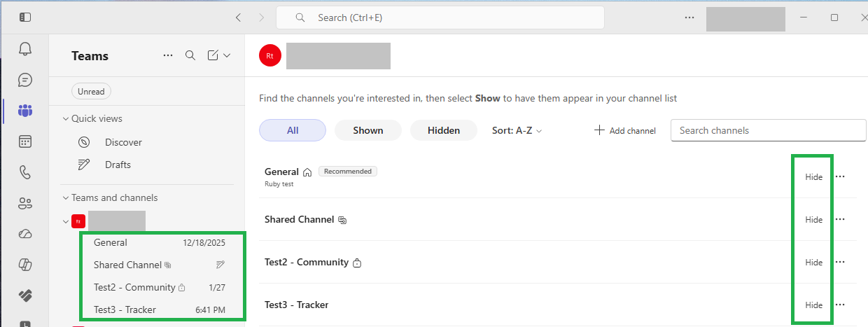Click the red Rt team avatar in header
868x327 pixels.
[x=270, y=56]
